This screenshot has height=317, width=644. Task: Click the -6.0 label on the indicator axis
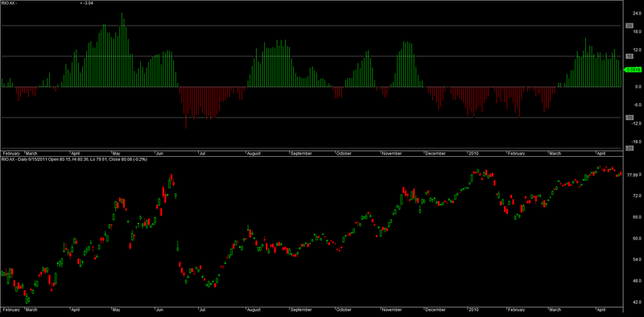point(638,105)
